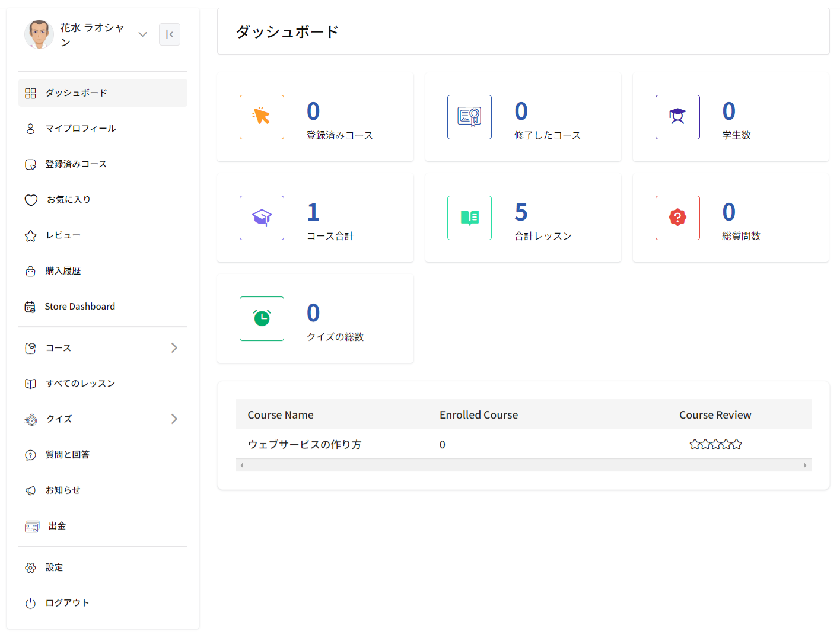The width and height of the screenshot is (840, 641).
Task: Open the user name dropdown chevron
Action: pos(142,34)
